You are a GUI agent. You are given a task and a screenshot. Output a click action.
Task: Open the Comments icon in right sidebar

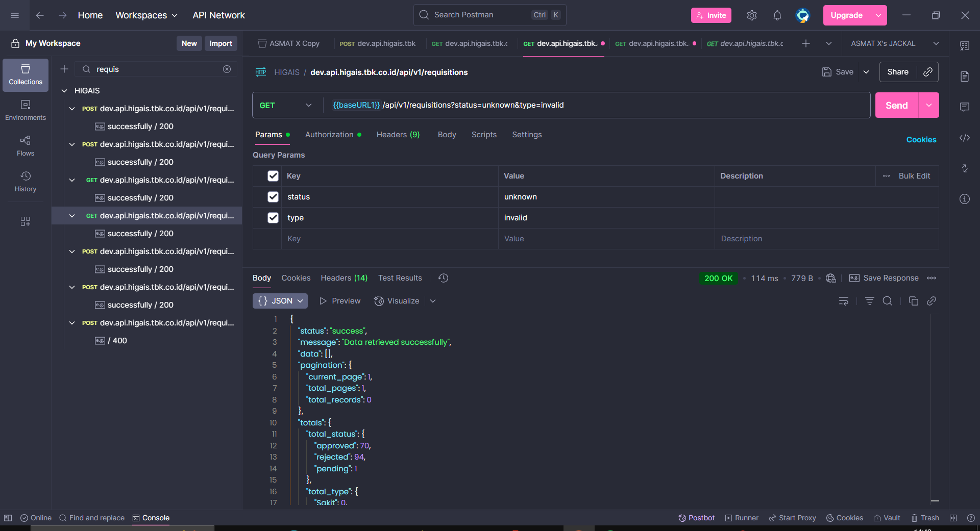tap(965, 107)
